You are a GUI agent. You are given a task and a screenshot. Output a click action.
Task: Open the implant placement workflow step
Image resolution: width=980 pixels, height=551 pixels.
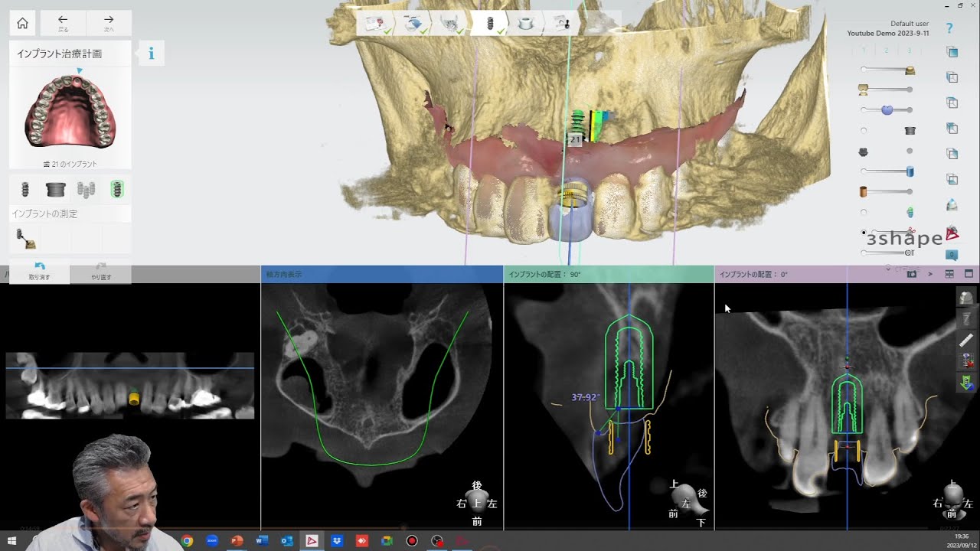pyautogui.click(x=488, y=24)
